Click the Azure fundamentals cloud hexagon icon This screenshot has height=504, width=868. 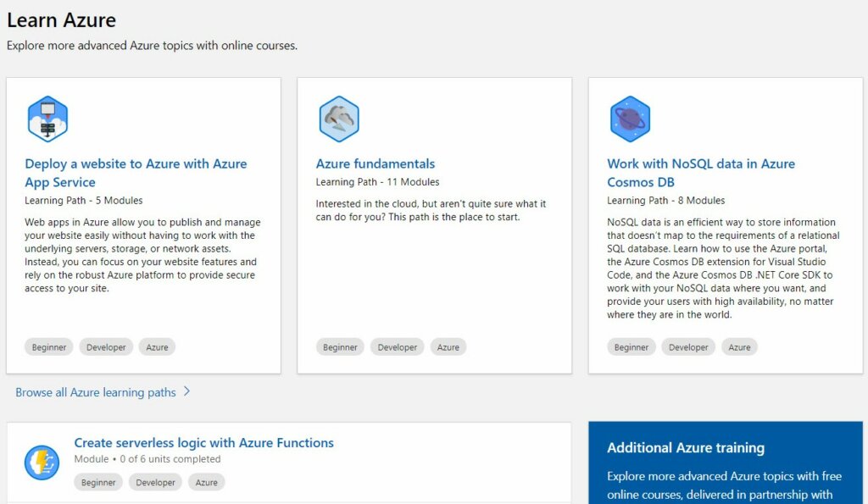coord(339,119)
